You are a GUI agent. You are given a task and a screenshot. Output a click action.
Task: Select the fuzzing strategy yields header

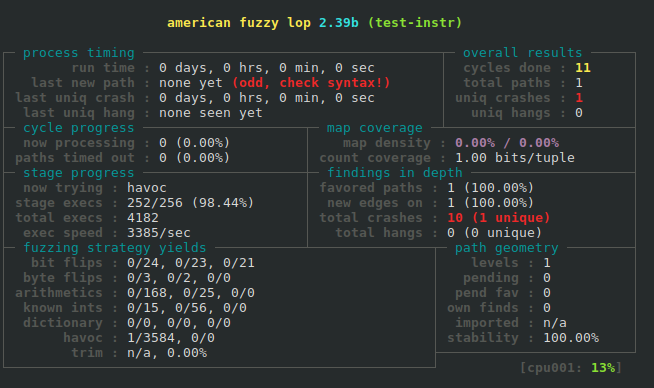tap(115, 248)
